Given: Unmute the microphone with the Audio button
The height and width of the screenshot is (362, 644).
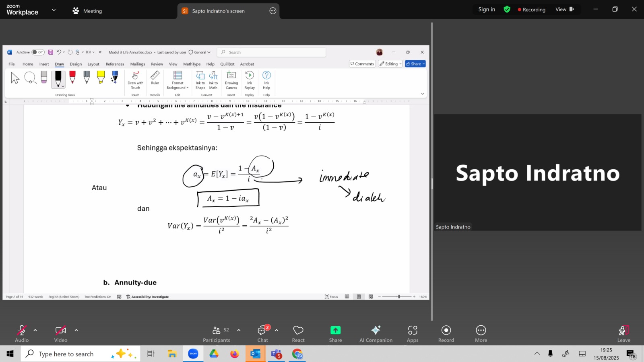Looking at the screenshot, I should pyautogui.click(x=22, y=331).
